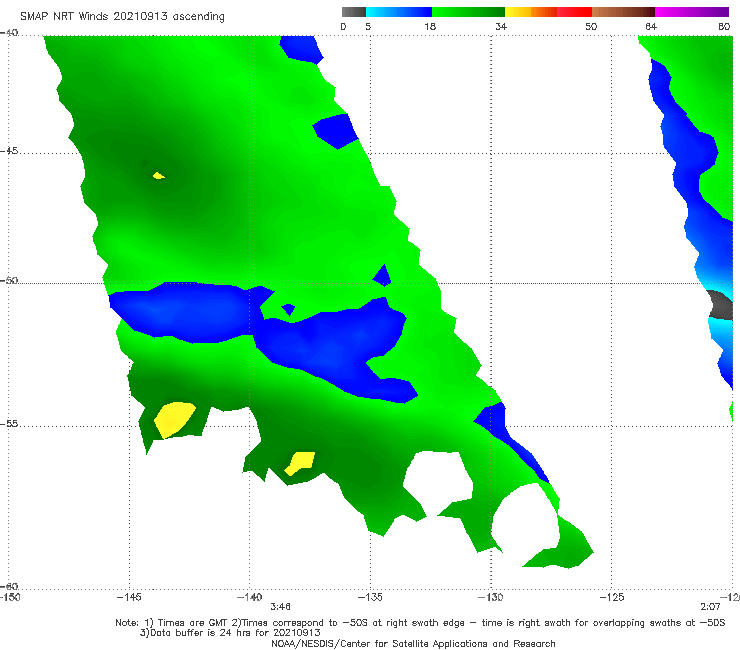The width and height of the screenshot is (740, 650).
Task: Click the "NOAA/NESDIS/Center for Satellite Applications and Research" credit
Action: pos(413,643)
